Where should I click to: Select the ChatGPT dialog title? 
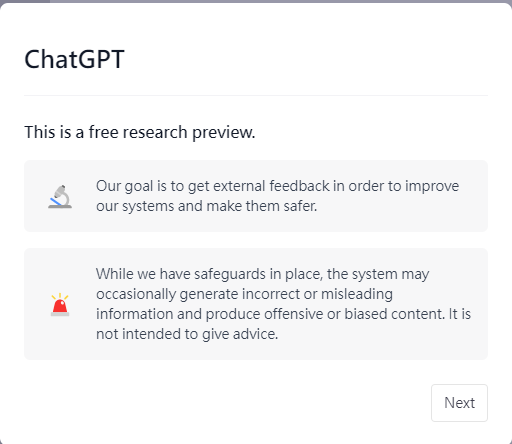coord(74,59)
